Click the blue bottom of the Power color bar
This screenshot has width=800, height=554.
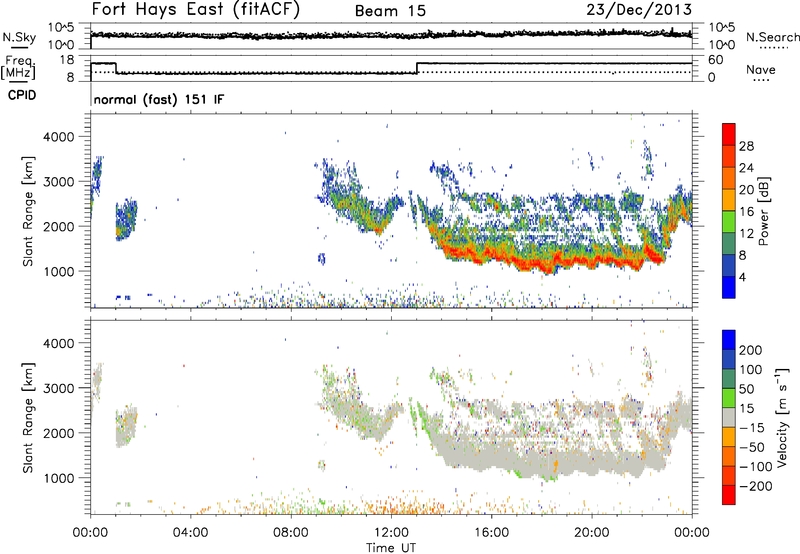[728, 288]
